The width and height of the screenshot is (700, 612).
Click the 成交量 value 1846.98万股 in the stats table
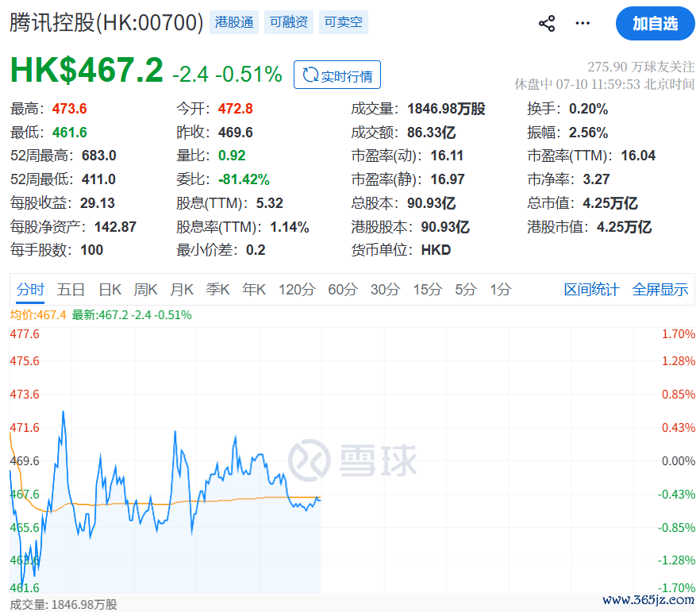point(446,109)
